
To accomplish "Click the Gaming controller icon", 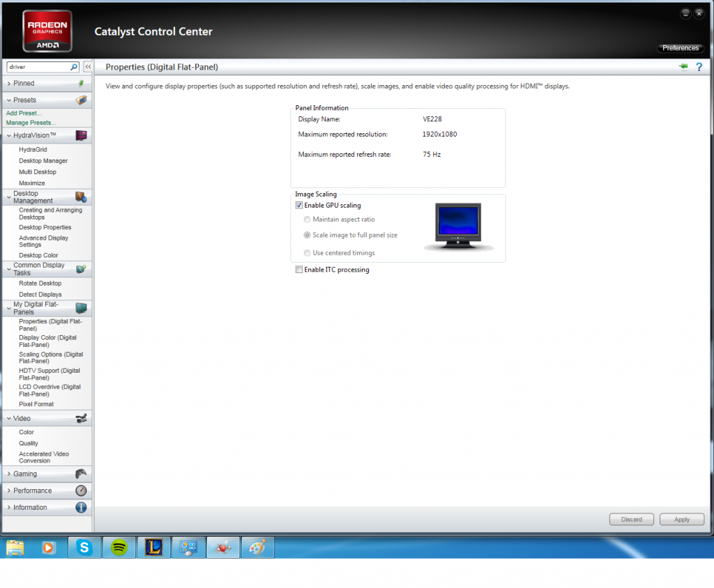I will click(81, 474).
